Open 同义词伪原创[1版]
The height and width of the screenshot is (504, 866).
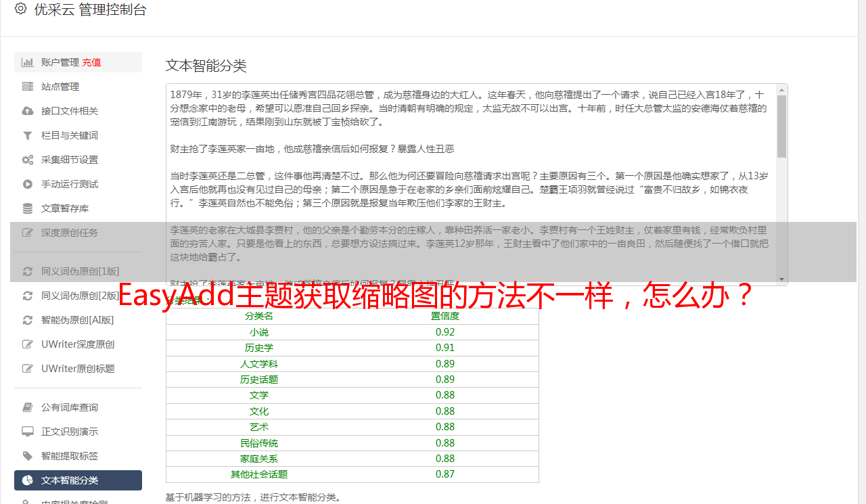pos(78,271)
